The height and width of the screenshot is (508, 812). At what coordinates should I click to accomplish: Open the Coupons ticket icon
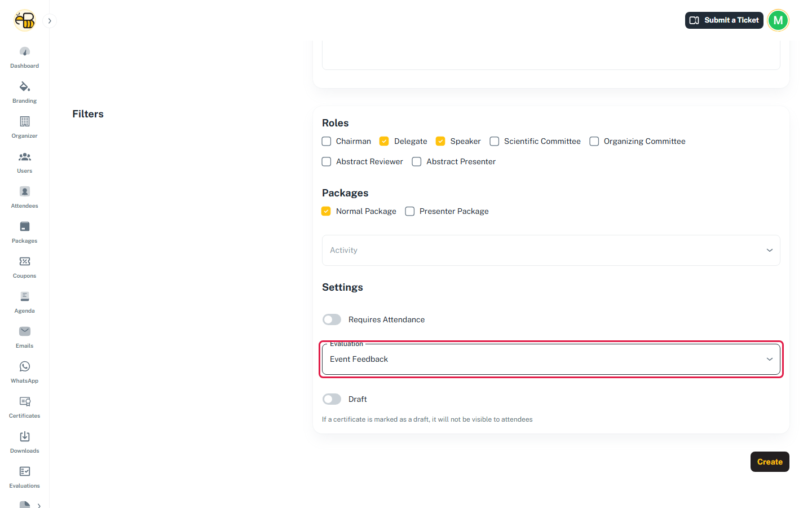point(24,261)
